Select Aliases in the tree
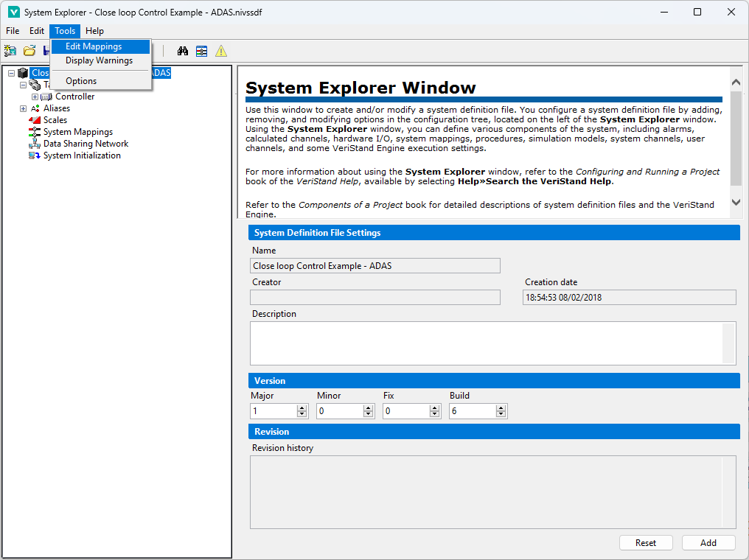Viewport: 749px width, 560px height. pos(57,108)
